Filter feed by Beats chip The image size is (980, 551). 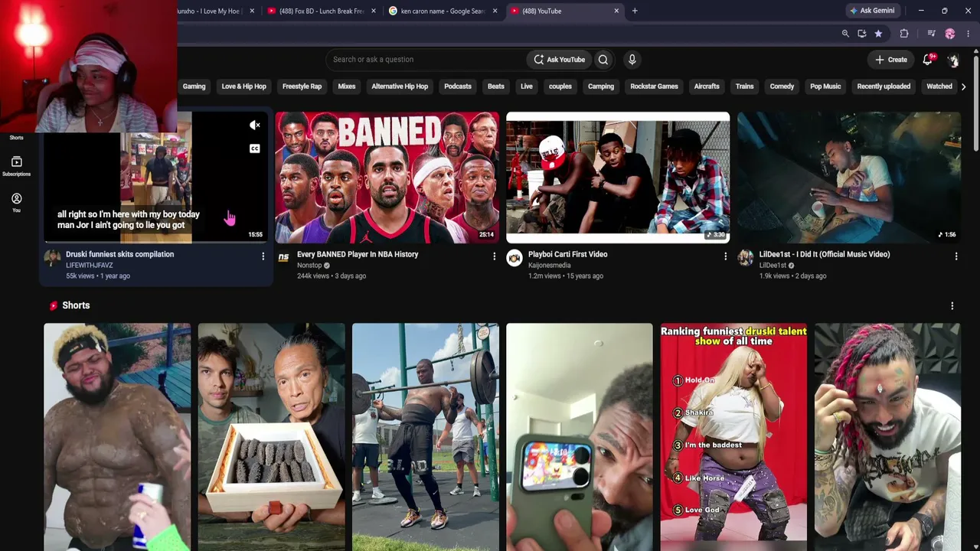click(x=496, y=86)
